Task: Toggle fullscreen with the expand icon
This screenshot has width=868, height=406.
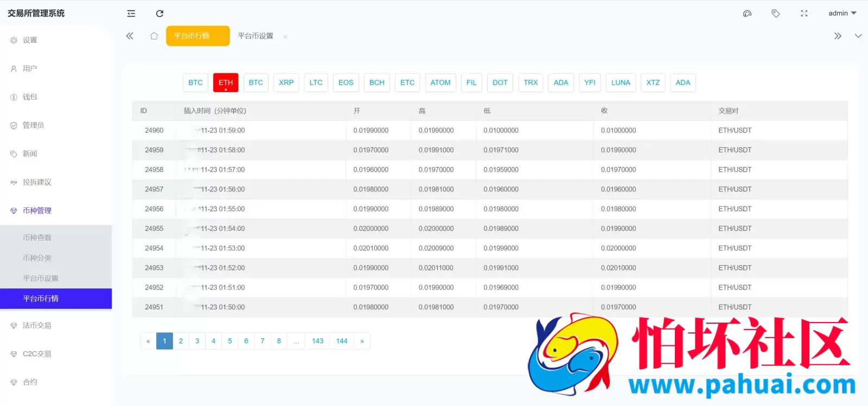Action: pos(804,14)
